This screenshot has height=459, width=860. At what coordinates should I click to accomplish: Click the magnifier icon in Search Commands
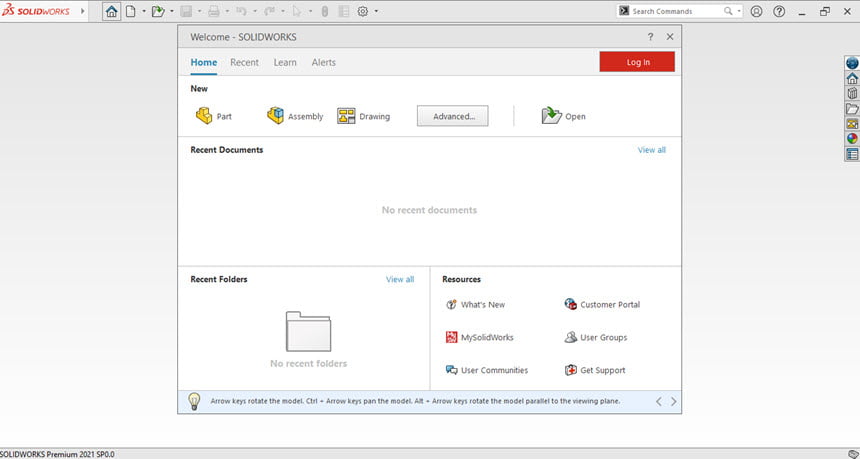tap(728, 12)
